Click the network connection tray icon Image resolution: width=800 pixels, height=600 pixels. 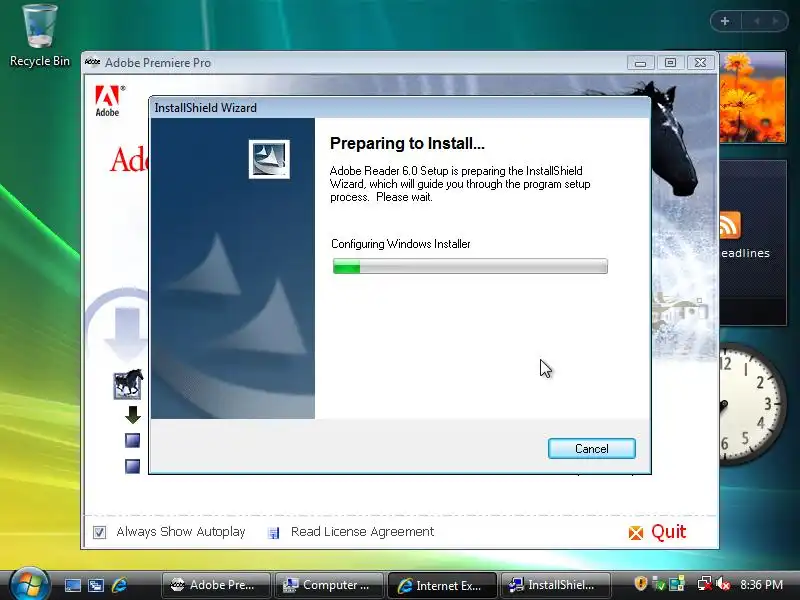pos(705,584)
